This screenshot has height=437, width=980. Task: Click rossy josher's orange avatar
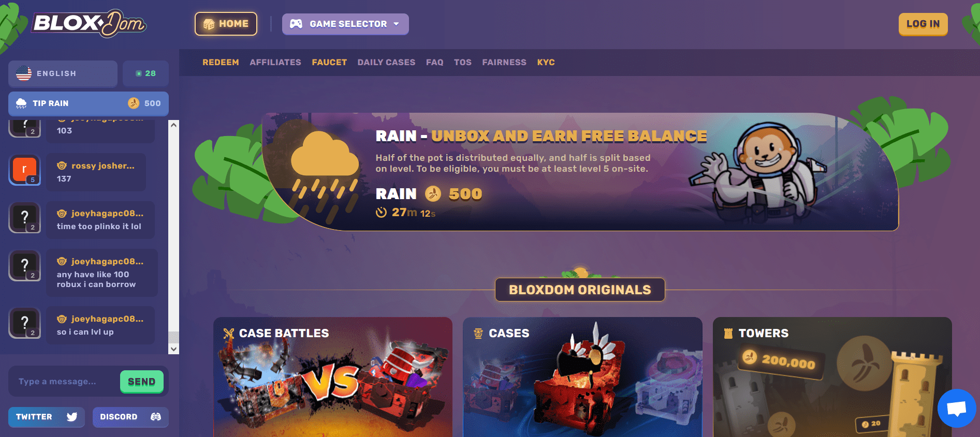[24, 169]
